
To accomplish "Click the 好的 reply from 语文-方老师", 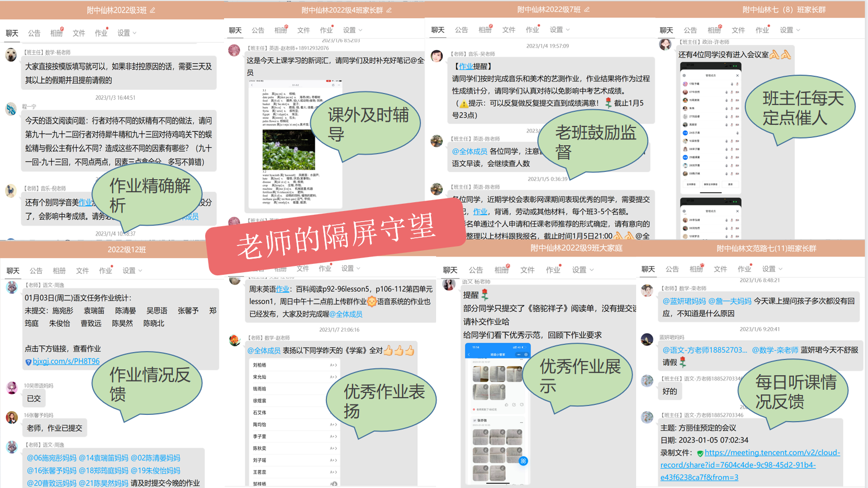I will coord(670,391).
